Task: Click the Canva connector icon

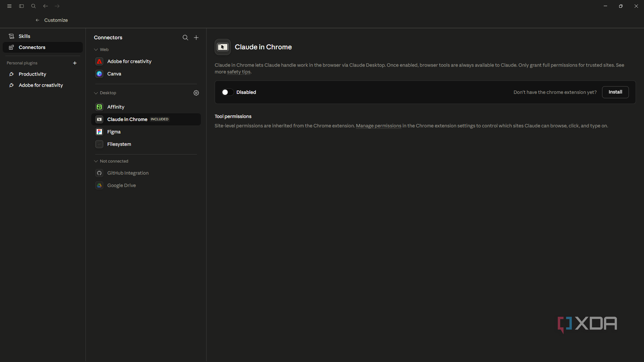Action: (x=99, y=74)
